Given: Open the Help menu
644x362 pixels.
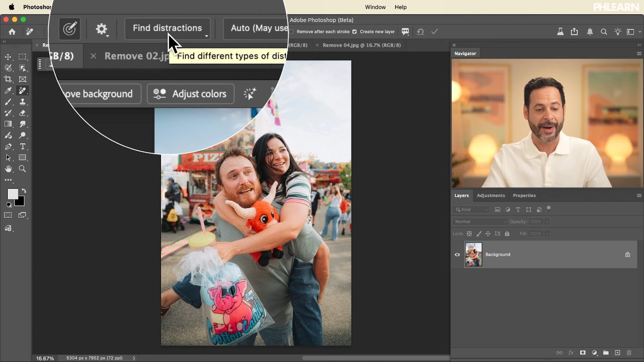Looking at the screenshot, I should click(x=401, y=7).
